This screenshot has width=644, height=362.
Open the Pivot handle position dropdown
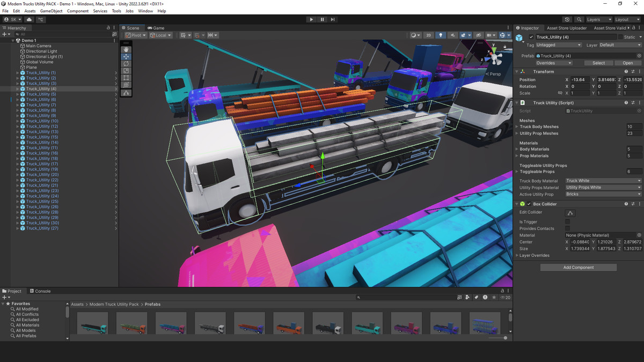point(136,35)
